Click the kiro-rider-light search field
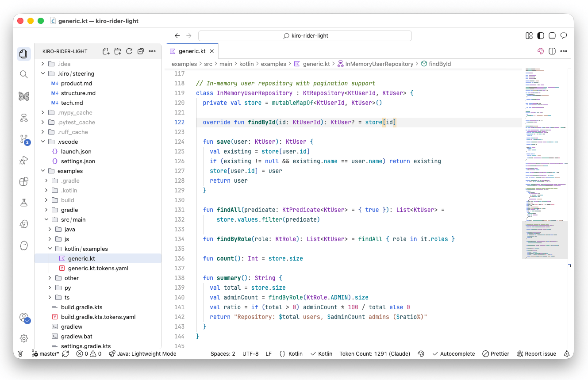This screenshot has width=588, height=380. (305, 36)
